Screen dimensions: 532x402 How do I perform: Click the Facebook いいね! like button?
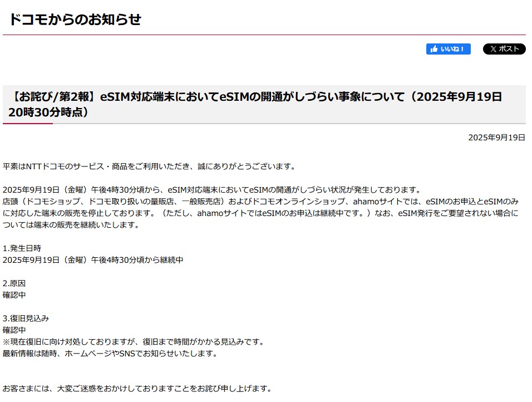pos(448,49)
